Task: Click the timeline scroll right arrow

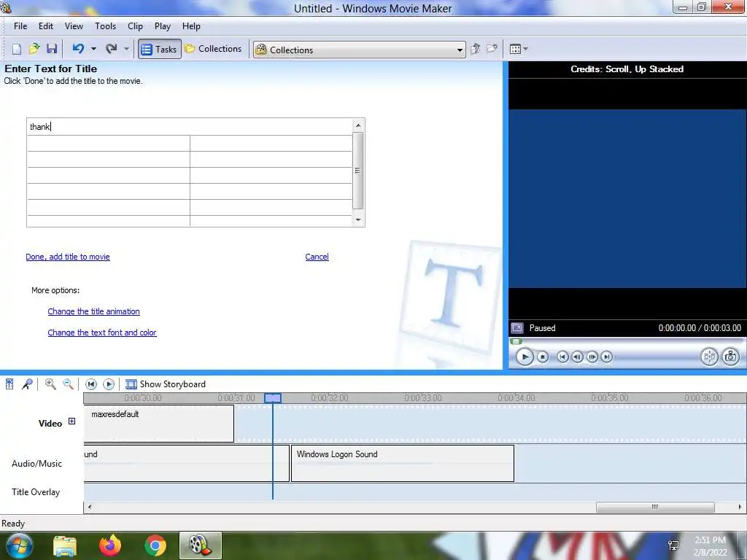Action: tap(740, 507)
